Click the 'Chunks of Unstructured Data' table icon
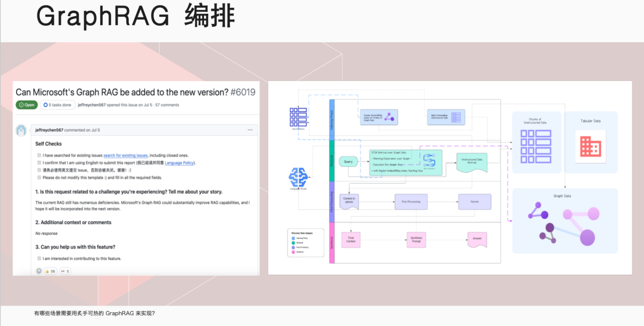644x326 pixels. pyautogui.click(x=536, y=147)
